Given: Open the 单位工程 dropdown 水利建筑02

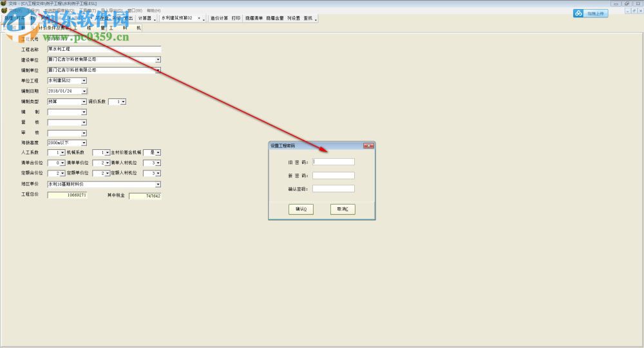Looking at the screenshot, I should 84,80.
